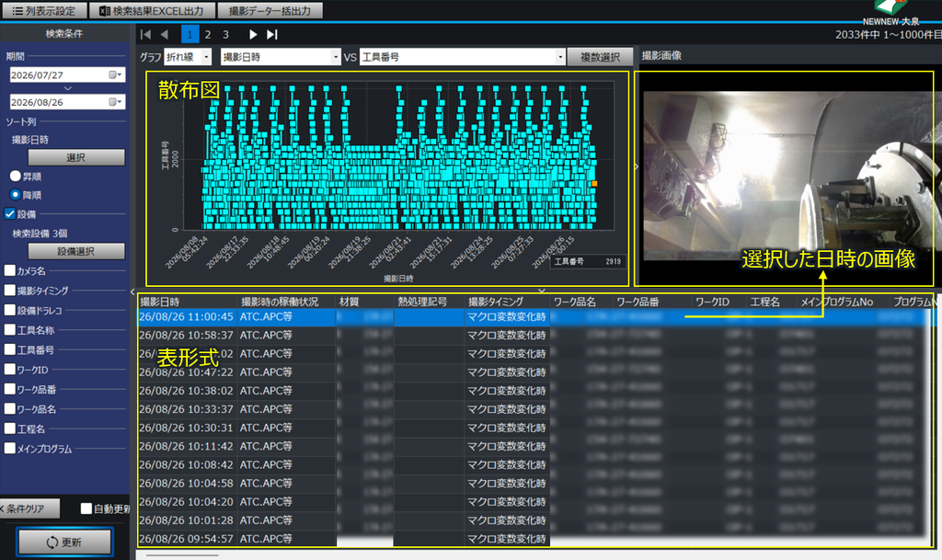Advance to the next results page
This screenshot has height=560, width=942.
253,35
